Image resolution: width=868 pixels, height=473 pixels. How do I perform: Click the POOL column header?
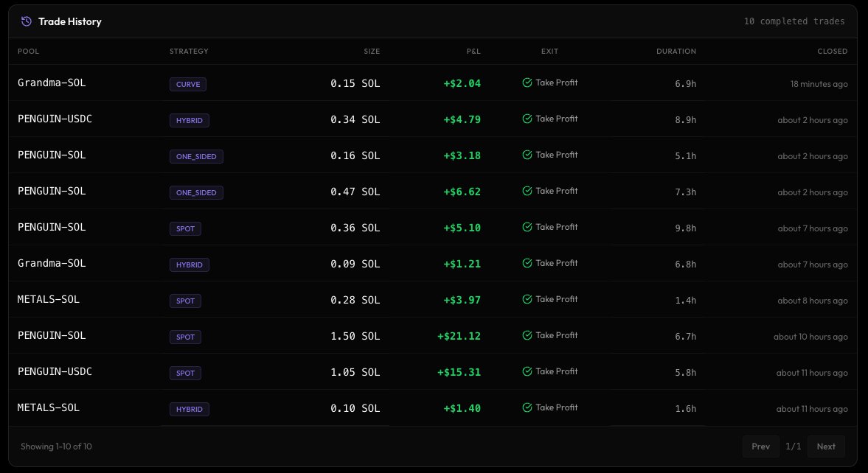coord(28,51)
